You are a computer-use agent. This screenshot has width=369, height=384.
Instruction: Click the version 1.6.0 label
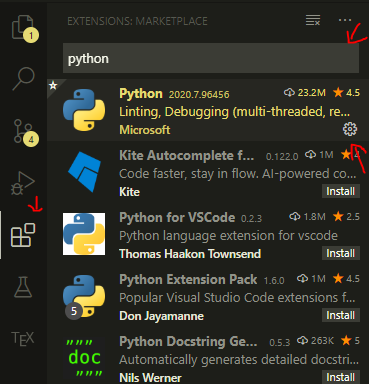[274, 281]
